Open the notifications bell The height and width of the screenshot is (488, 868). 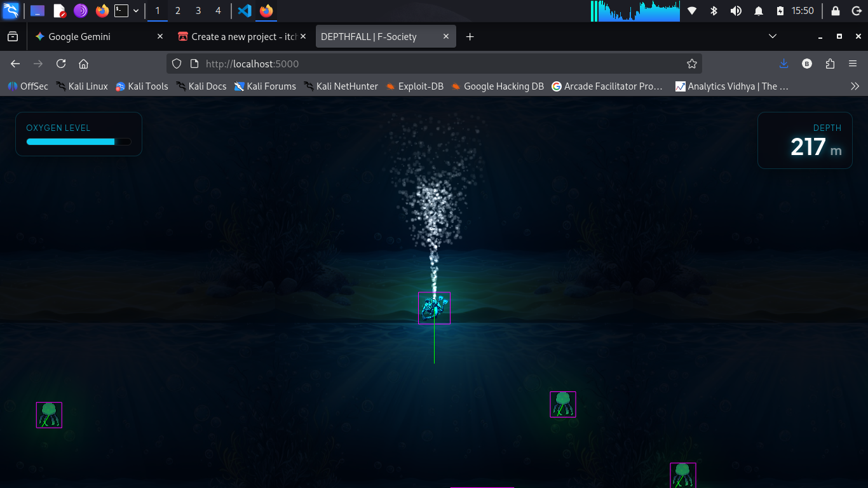pos(758,11)
